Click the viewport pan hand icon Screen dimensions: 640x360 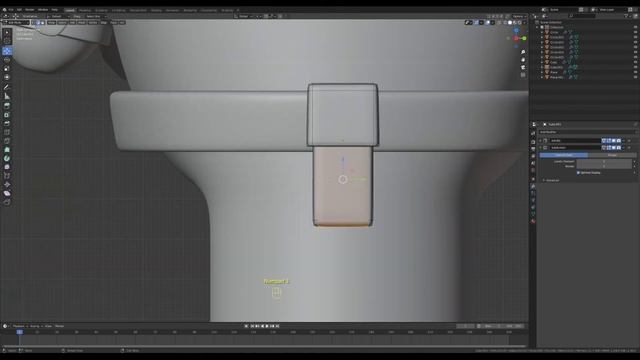[x=523, y=60]
